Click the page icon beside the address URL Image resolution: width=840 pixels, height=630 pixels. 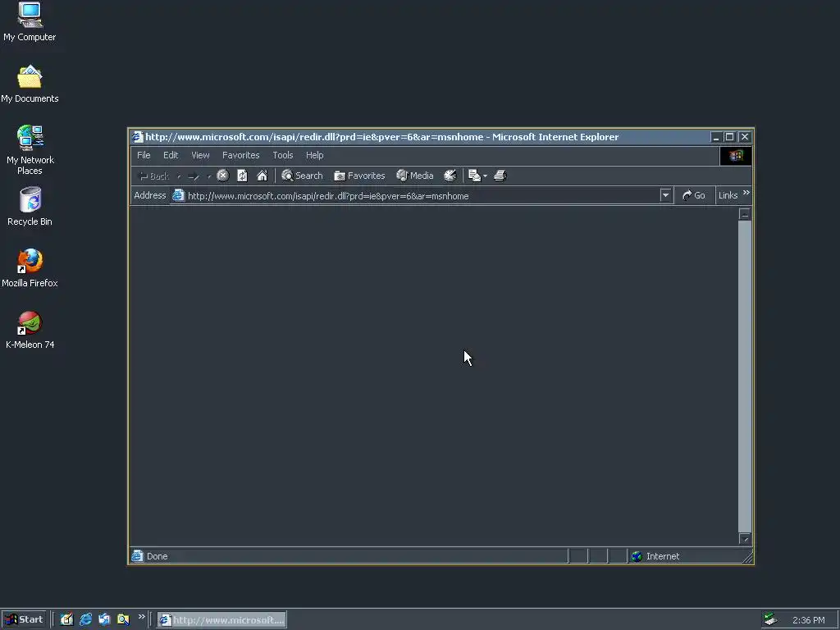tap(178, 195)
